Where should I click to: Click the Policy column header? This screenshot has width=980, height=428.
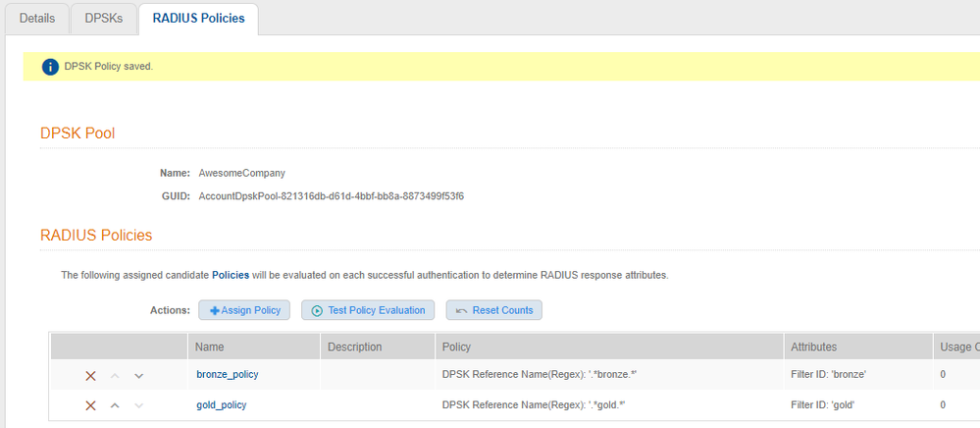coord(457,347)
